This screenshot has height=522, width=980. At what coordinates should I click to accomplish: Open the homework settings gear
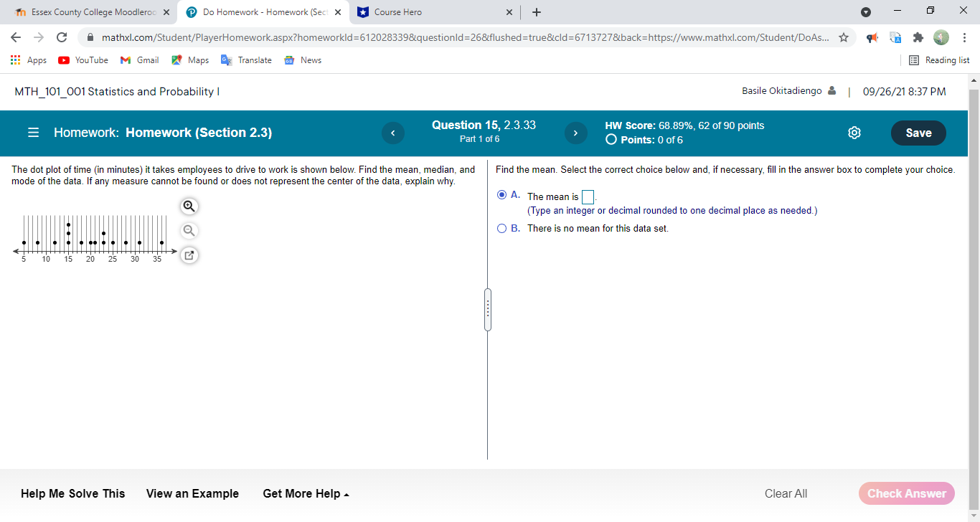854,133
